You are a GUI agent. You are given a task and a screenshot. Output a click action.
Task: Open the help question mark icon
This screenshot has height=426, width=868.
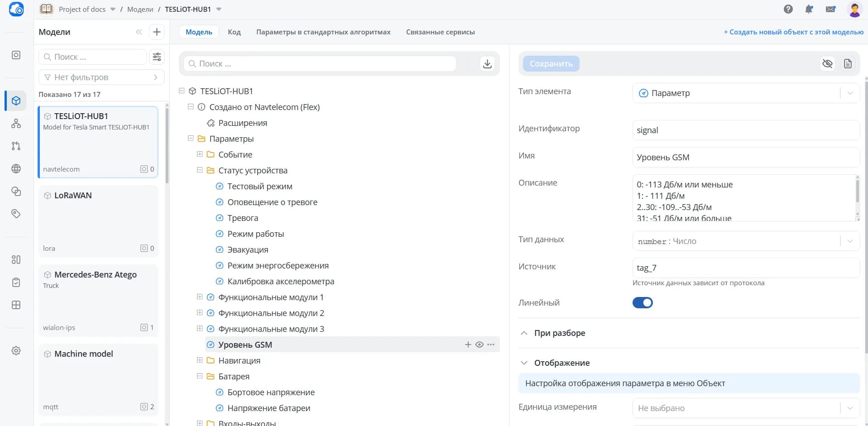(x=788, y=9)
